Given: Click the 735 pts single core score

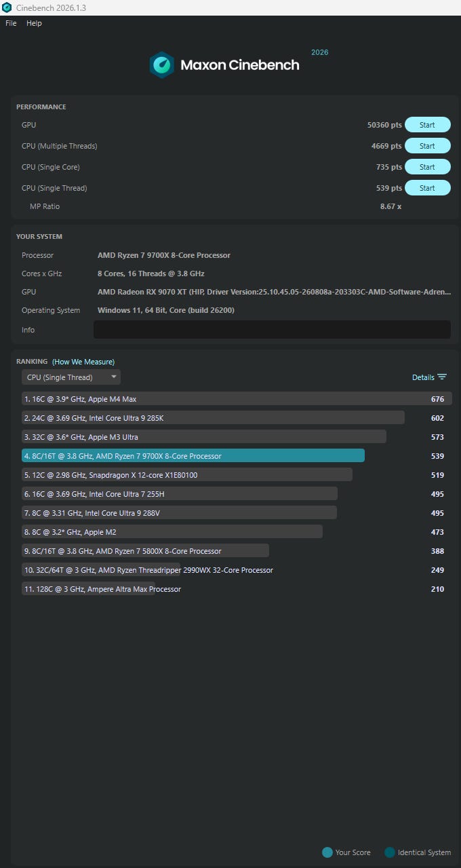Looking at the screenshot, I should point(389,167).
